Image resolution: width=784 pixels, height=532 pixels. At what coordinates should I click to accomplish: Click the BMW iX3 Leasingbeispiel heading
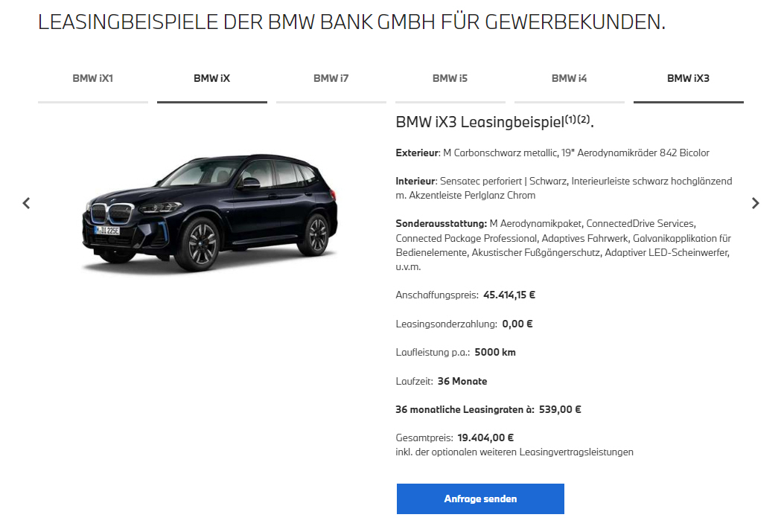494,122
